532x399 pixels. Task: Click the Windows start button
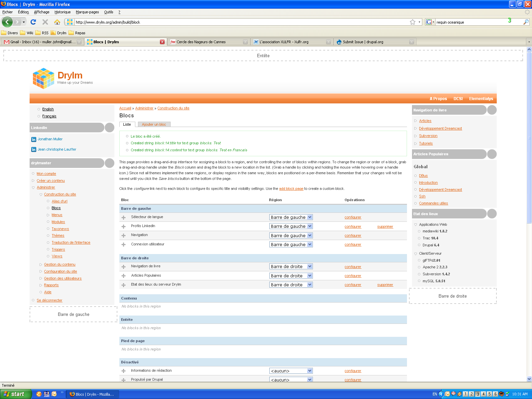click(16, 394)
